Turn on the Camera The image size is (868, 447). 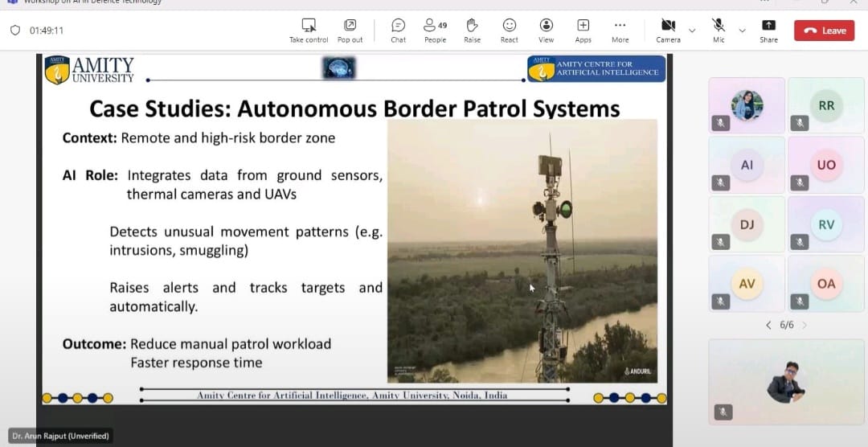pyautogui.click(x=668, y=31)
